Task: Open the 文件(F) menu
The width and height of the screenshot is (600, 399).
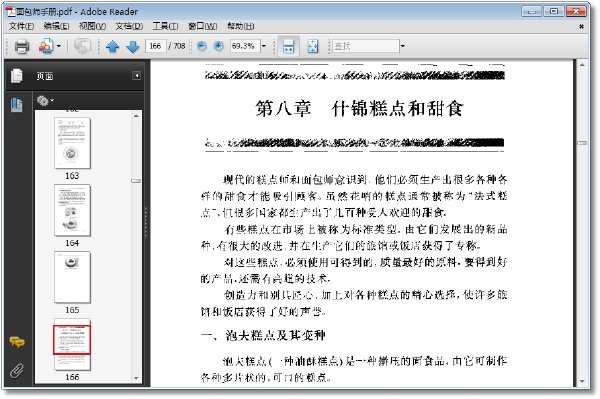Action: pyautogui.click(x=21, y=26)
